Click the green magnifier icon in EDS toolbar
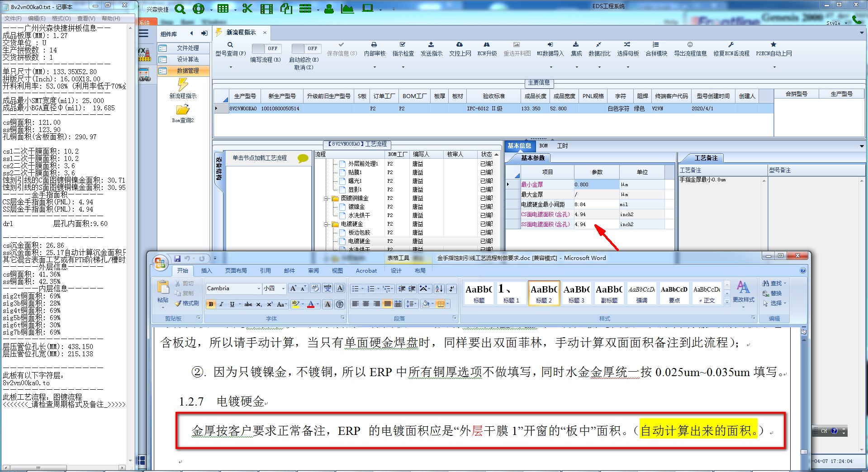The width and height of the screenshot is (868, 472). [x=180, y=9]
